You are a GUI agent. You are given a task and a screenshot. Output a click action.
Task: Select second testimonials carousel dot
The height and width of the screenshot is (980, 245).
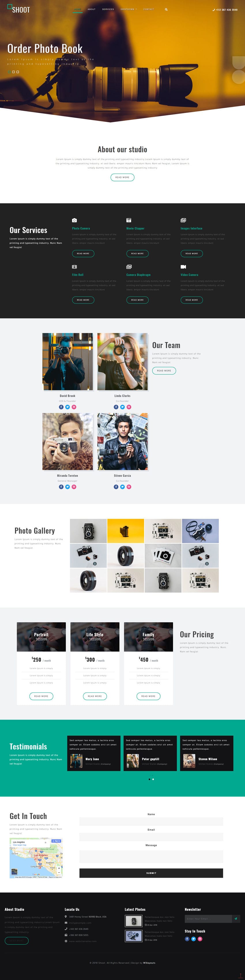click(x=153, y=779)
